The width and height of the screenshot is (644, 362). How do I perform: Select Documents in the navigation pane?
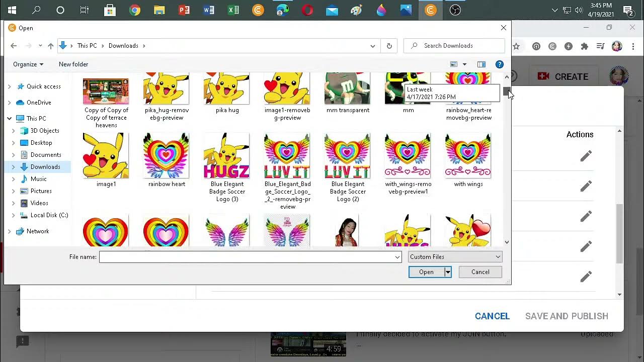point(46,155)
